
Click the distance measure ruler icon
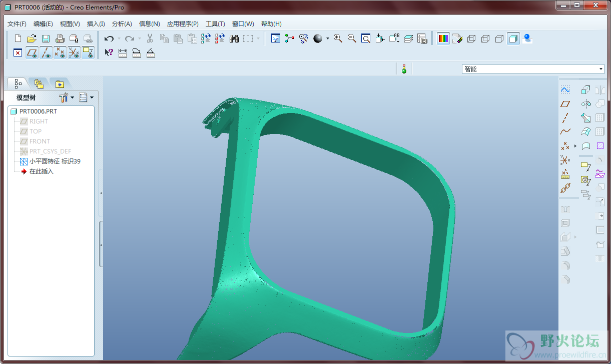click(123, 52)
